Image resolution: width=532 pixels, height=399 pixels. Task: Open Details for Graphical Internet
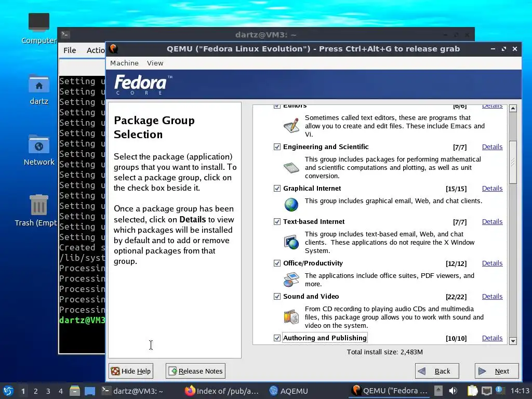coord(493,188)
